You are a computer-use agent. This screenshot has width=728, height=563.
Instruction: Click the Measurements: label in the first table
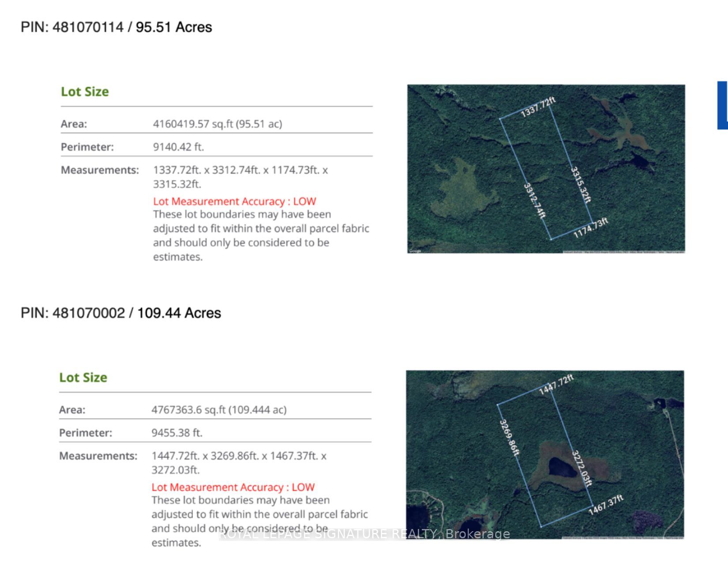coord(100,170)
